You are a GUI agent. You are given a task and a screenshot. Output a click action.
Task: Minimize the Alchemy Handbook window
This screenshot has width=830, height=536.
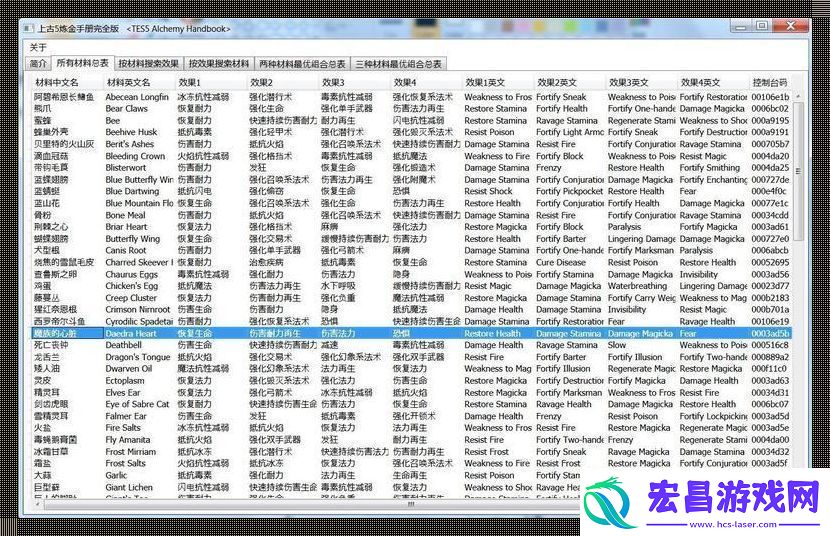741,26
